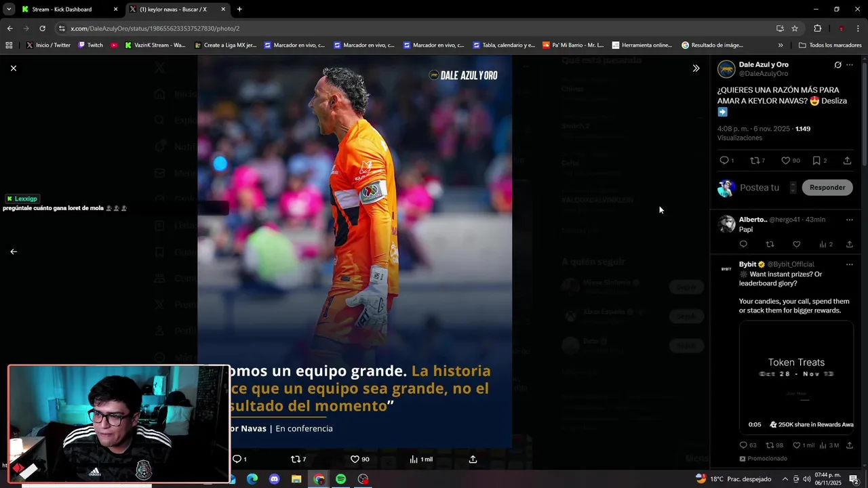Image resolution: width=868 pixels, height=488 pixels.
Task: Open the Twitch bookmark
Action: tap(91, 45)
